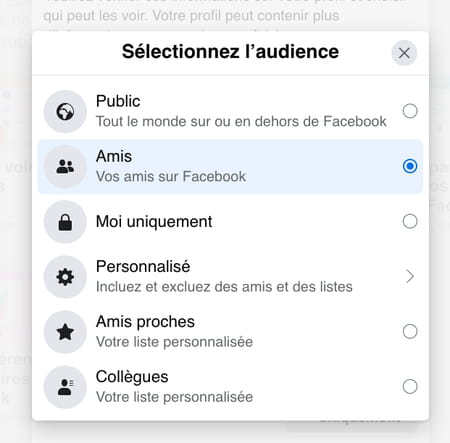Close the audience selection dialog

tap(404, 53)
